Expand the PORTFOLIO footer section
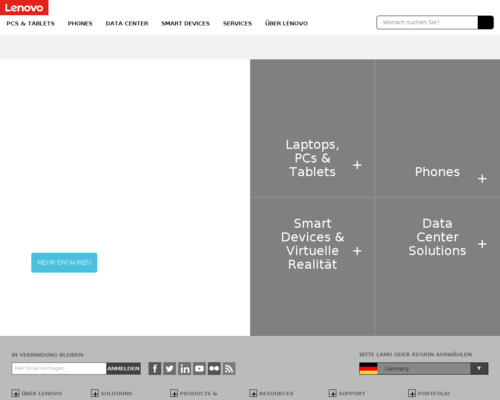Image resolution: width=500 pixels, height=400 pixels. [x=429, y=393]
